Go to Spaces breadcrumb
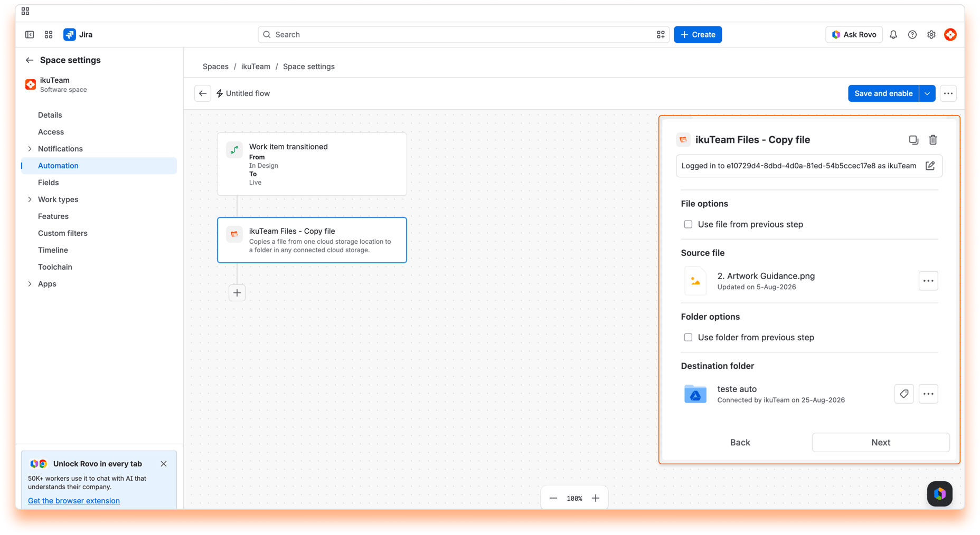The height and width of the screenshot is (535, 980). [215, 66]
